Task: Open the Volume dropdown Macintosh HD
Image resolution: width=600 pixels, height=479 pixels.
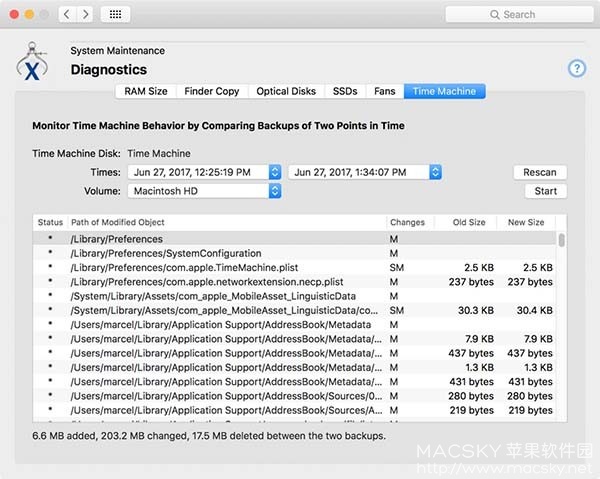Action: (204, 191)
